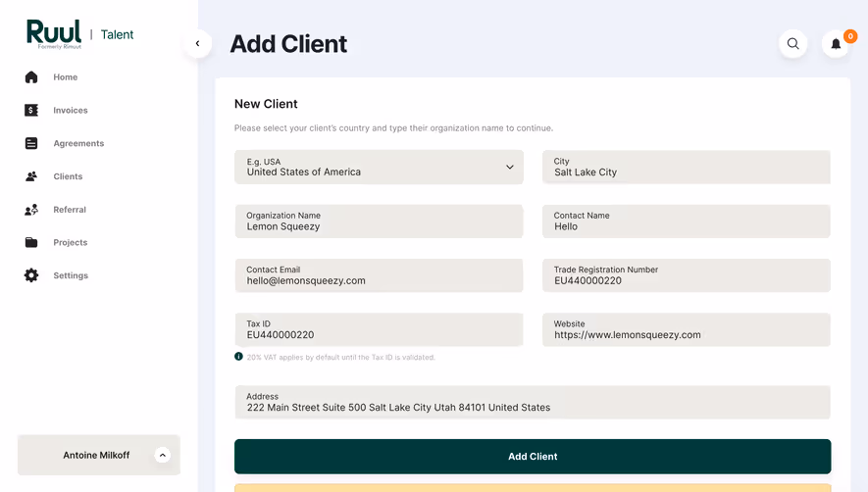Open the country dropdown showing United States

tap(380, 167)
